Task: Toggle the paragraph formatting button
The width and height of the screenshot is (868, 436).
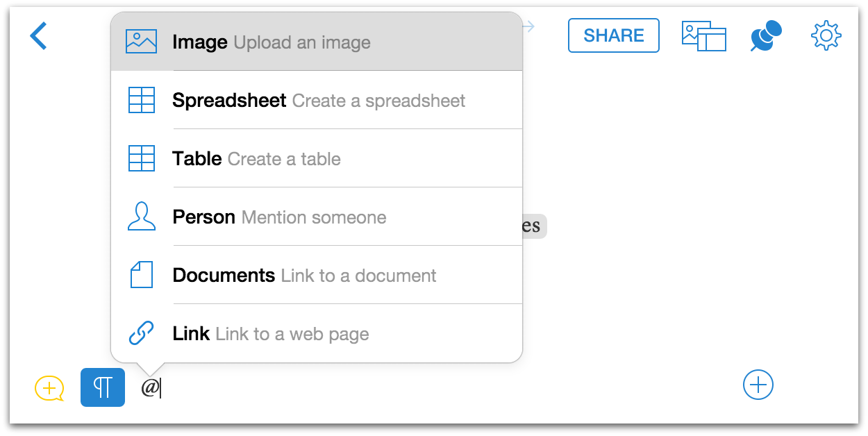Action: click(x=103, y=387)
